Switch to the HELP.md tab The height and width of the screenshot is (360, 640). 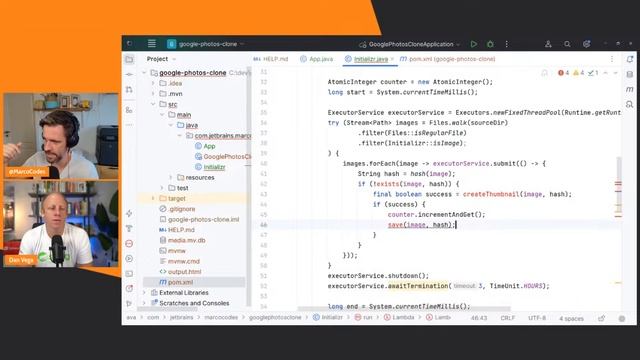pyautogui.click(x=271, y=59)
